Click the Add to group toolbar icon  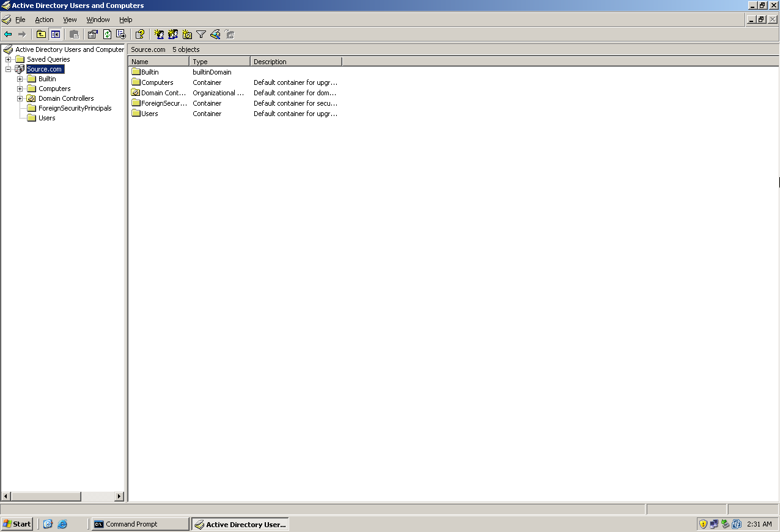[x=229, y=34]
